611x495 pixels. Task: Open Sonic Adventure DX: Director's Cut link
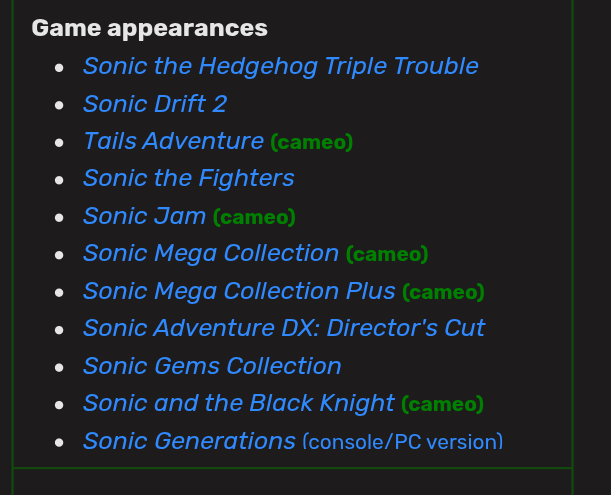click(x=284, y=328)
